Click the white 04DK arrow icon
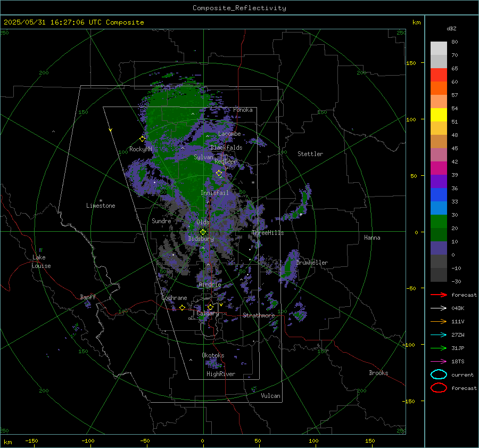The image size is (479, 448). click(439, 308)
